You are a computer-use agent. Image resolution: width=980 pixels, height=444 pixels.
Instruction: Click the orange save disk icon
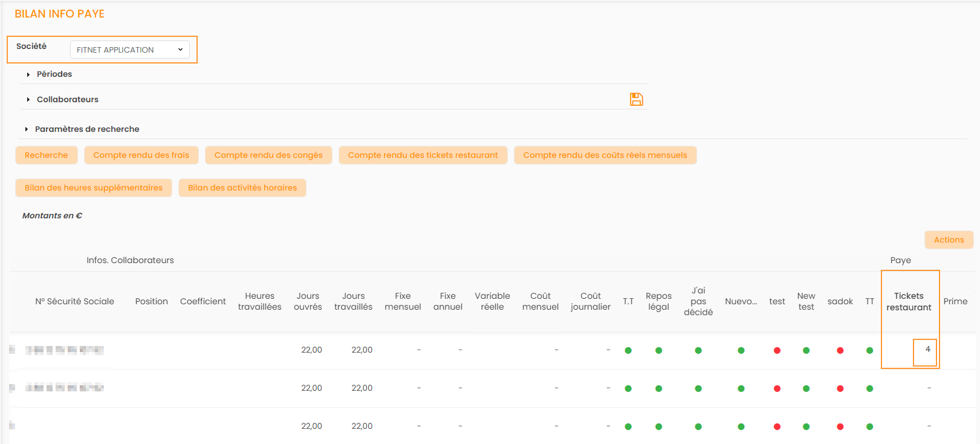(x=636, y=99)
